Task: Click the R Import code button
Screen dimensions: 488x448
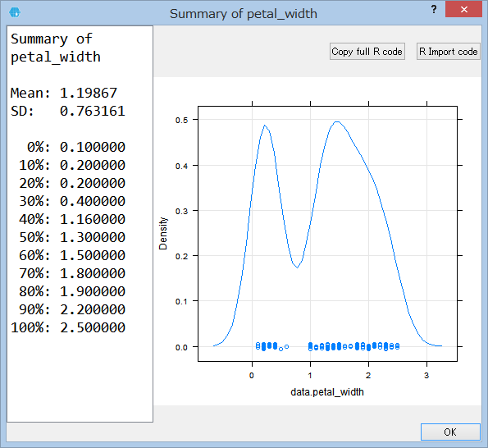Action: click(x=449, y=52)
